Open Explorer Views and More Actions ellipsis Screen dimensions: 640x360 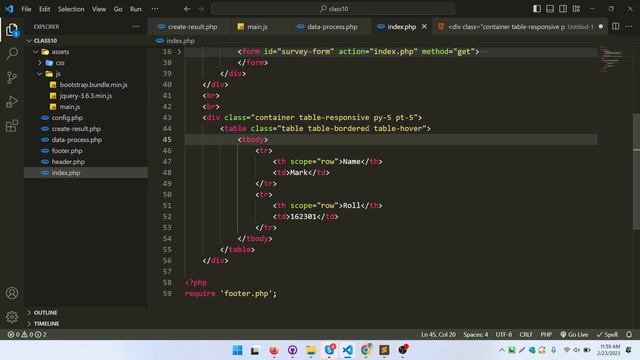point(136,27)
